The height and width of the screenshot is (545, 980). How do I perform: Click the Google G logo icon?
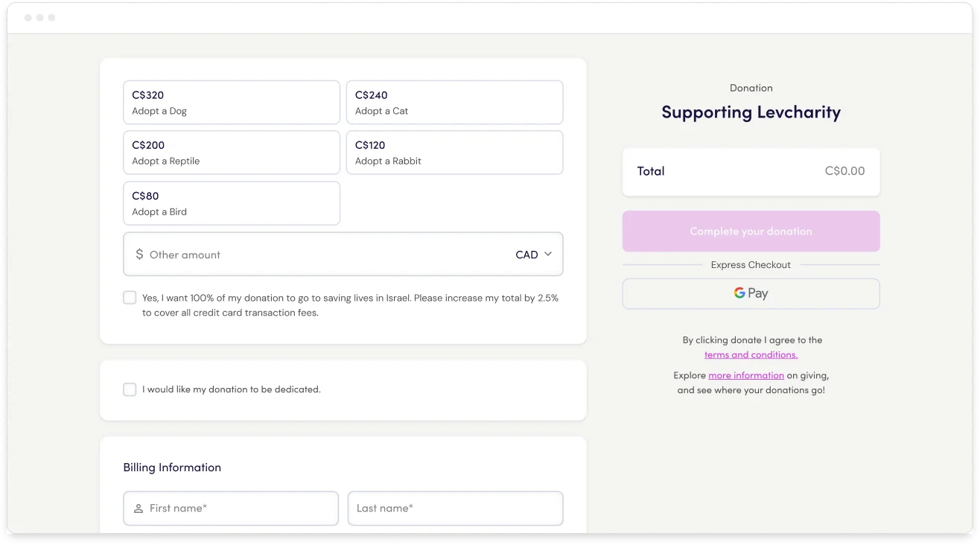(739, 293)
